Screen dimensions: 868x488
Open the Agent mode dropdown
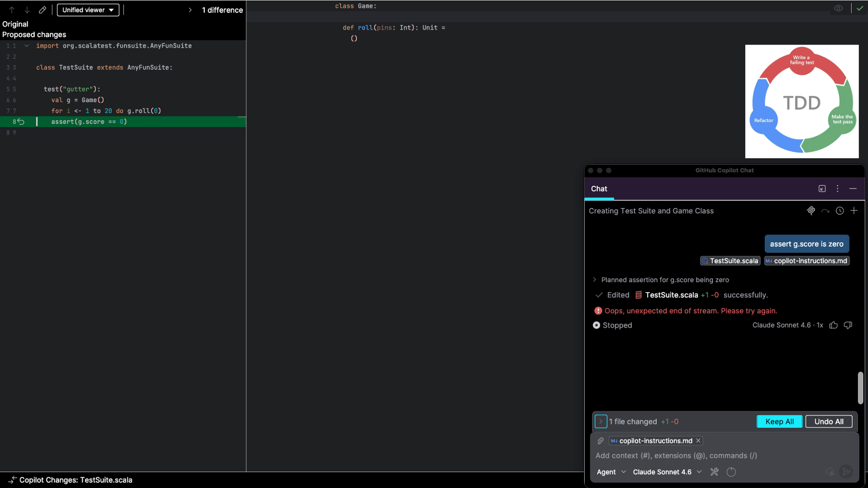[x=611, y=472]
